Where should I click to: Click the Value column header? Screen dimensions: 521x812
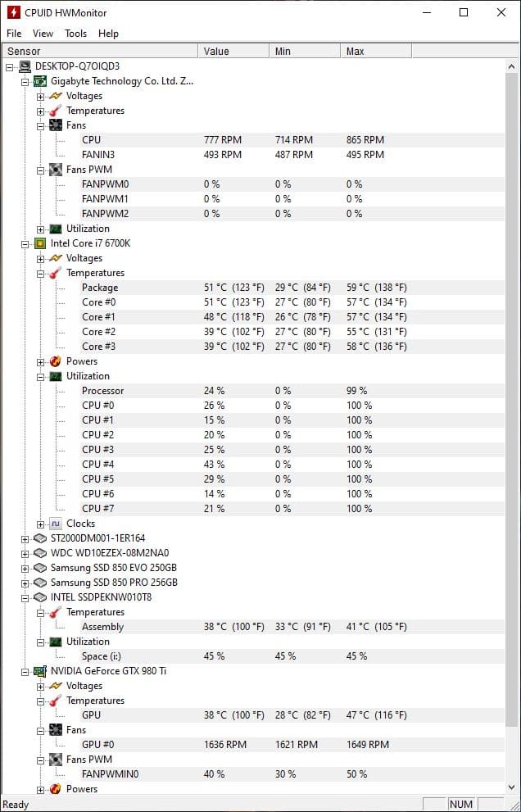[233, 51]
